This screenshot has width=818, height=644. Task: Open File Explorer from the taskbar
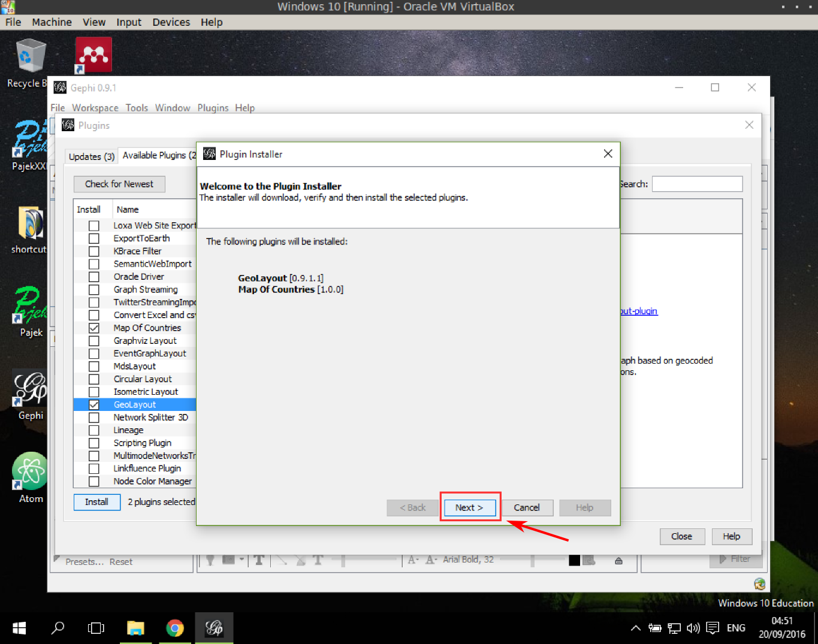click(x=135, y=628)
